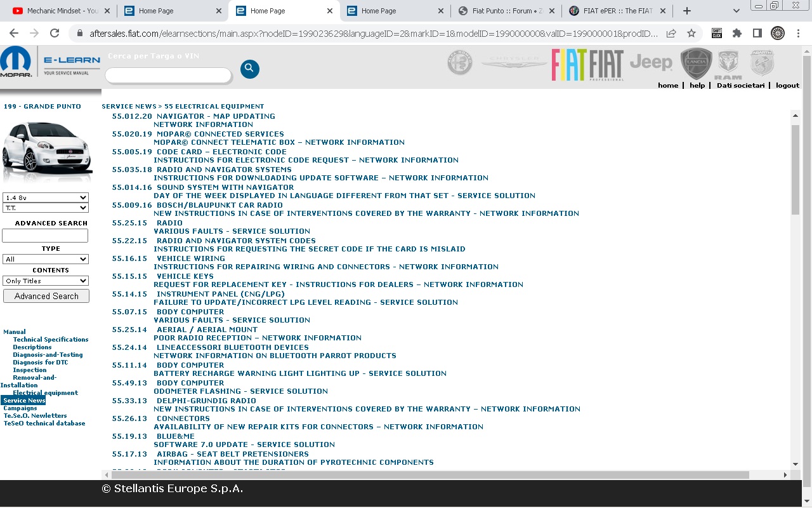Reload the page with browser refresh icon
812x508 pixels.
point(55,33)
